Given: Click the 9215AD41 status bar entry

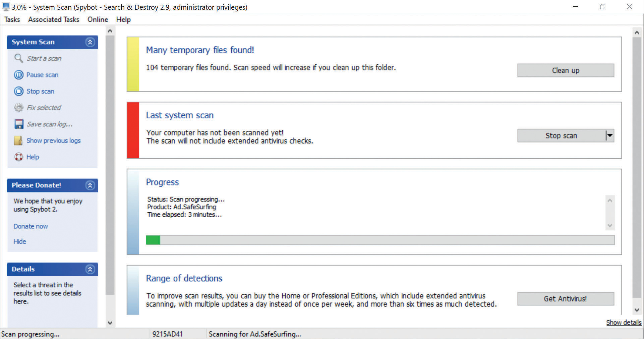Looking at the screenshot, I should (168, 334).
